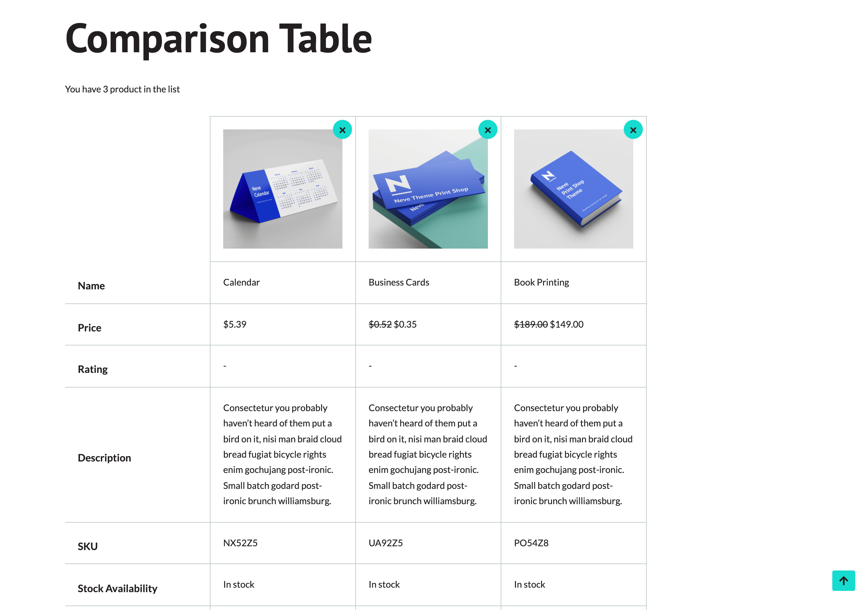Open the Business Cards product thumbnail
Screen dimensions: 868x610
[x=428, y=189]
